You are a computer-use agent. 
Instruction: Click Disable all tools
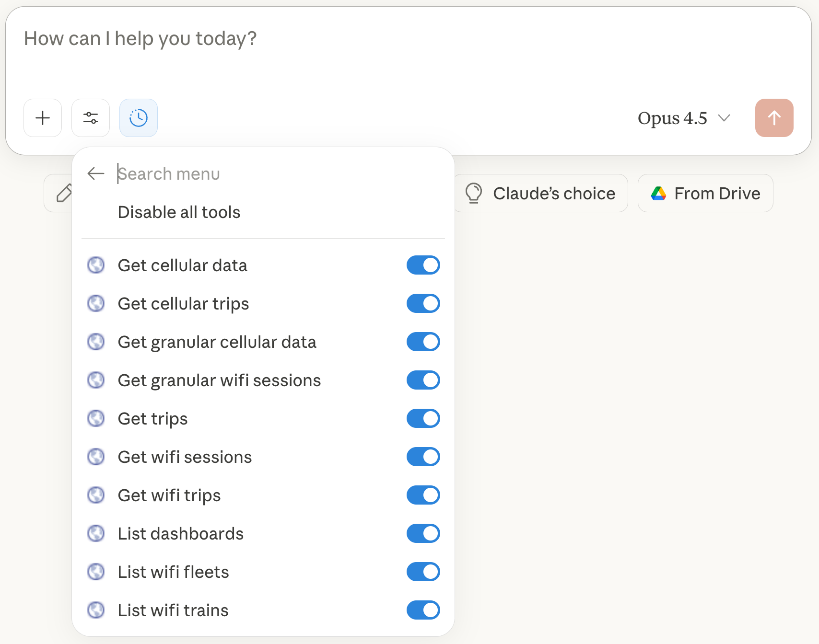coord(179,212)
